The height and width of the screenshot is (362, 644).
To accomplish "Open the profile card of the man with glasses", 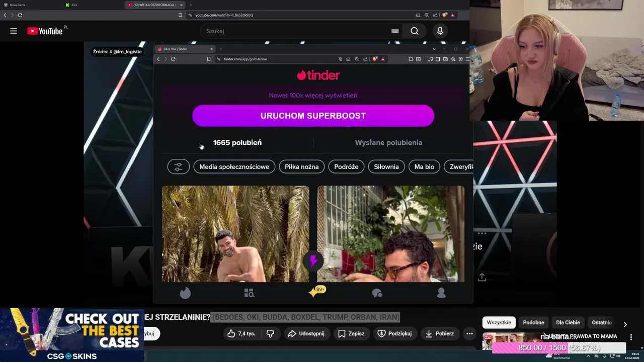I will (391, 234).
